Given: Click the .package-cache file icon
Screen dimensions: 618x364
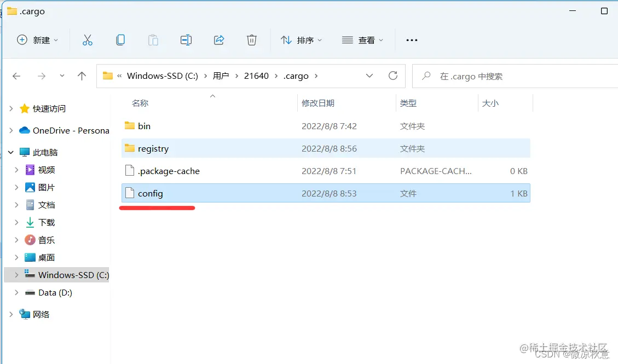Looking at the screenshot, I should 130,170.
